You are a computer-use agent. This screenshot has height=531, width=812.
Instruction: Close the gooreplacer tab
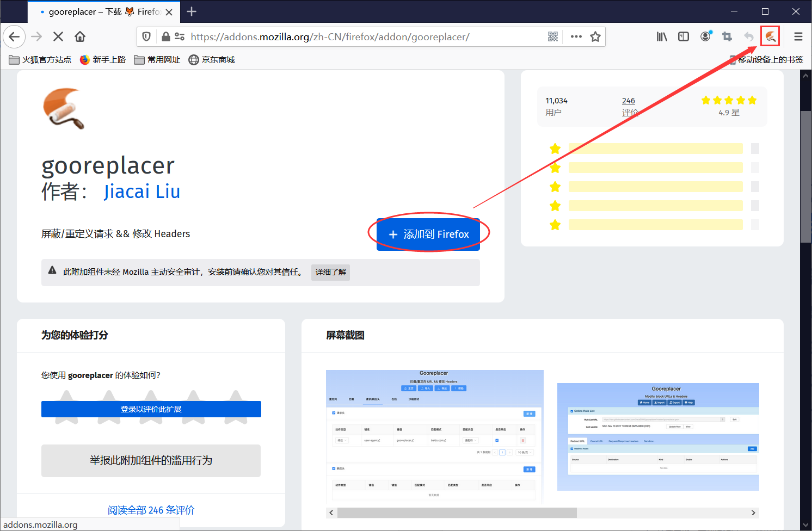click(x=169, y=12)
